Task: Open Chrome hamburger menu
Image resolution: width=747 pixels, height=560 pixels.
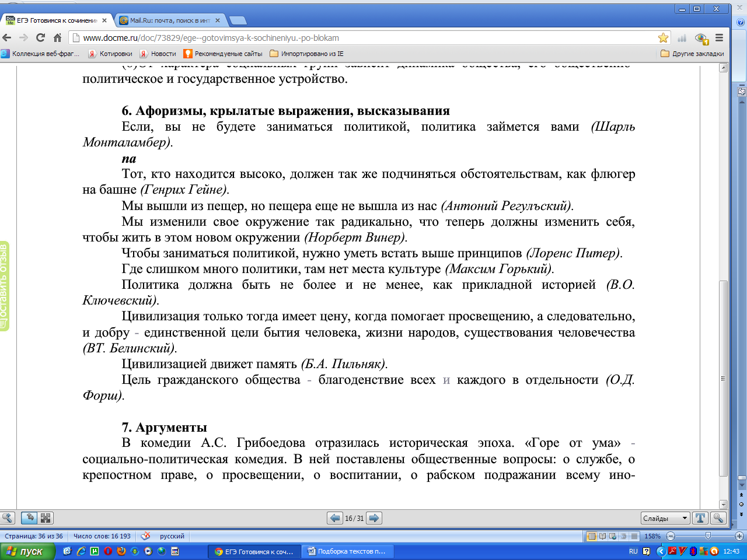Action: (x=719, y=38)
